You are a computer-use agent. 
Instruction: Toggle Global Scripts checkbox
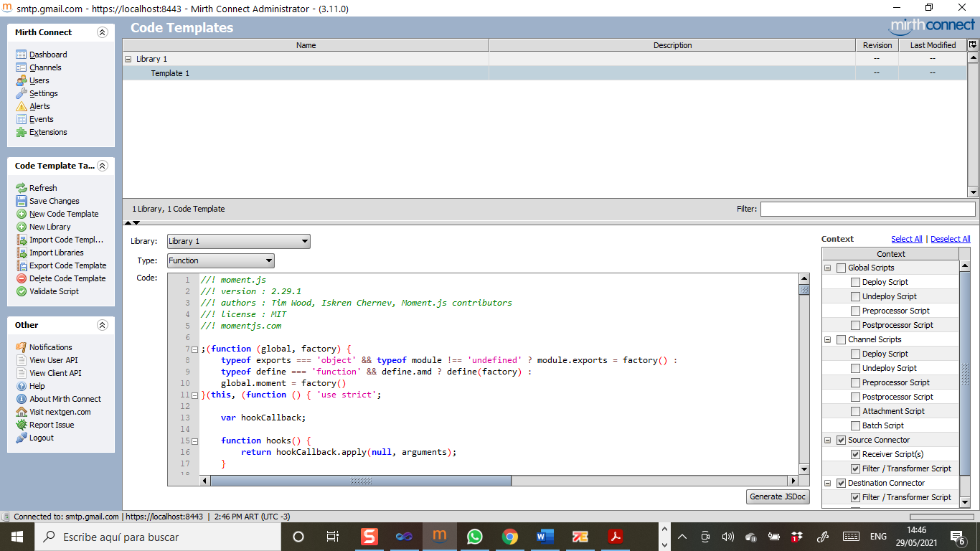(x=841, y=268)
